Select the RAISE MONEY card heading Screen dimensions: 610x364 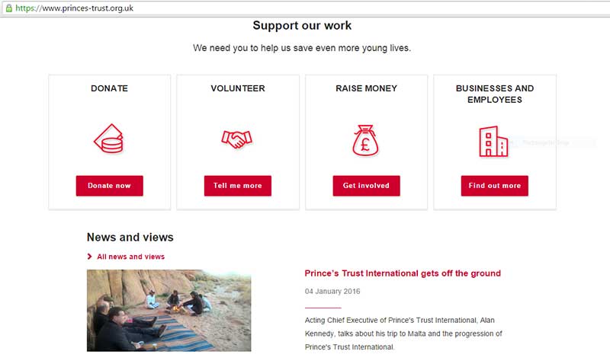coord(366,88)
